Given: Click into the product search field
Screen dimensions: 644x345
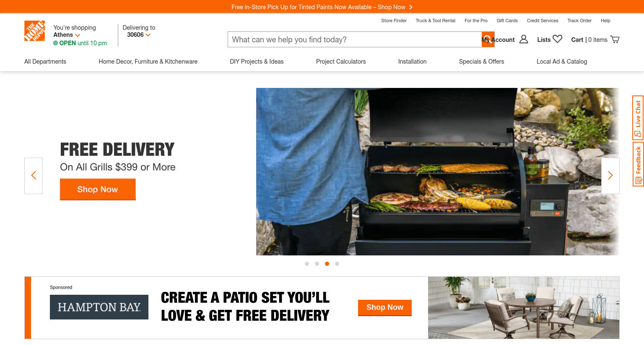Looking at the screenshot, I should coord(355,39).
